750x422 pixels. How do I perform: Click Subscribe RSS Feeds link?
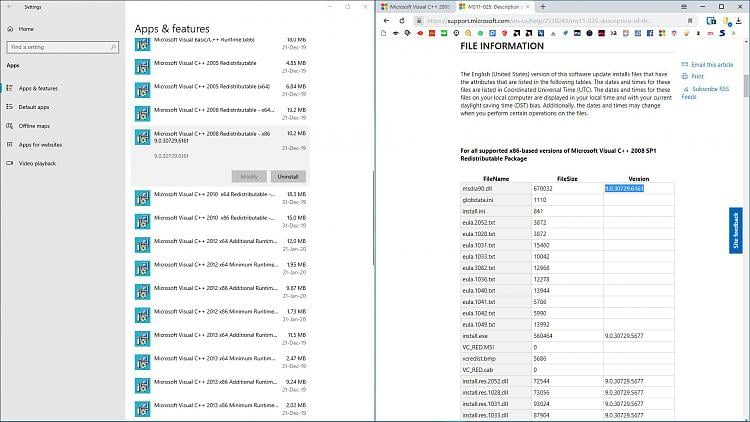click(706, 93)
